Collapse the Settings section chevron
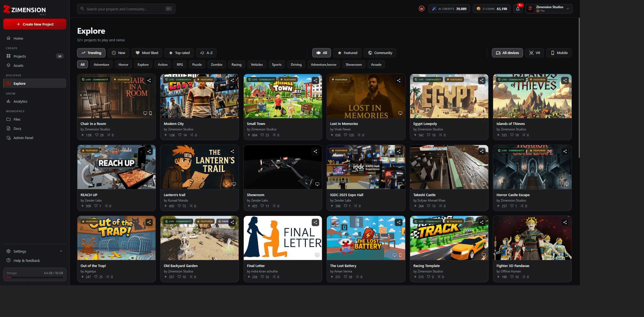This screenshot has width=644, height=317. tap(61, 251)
